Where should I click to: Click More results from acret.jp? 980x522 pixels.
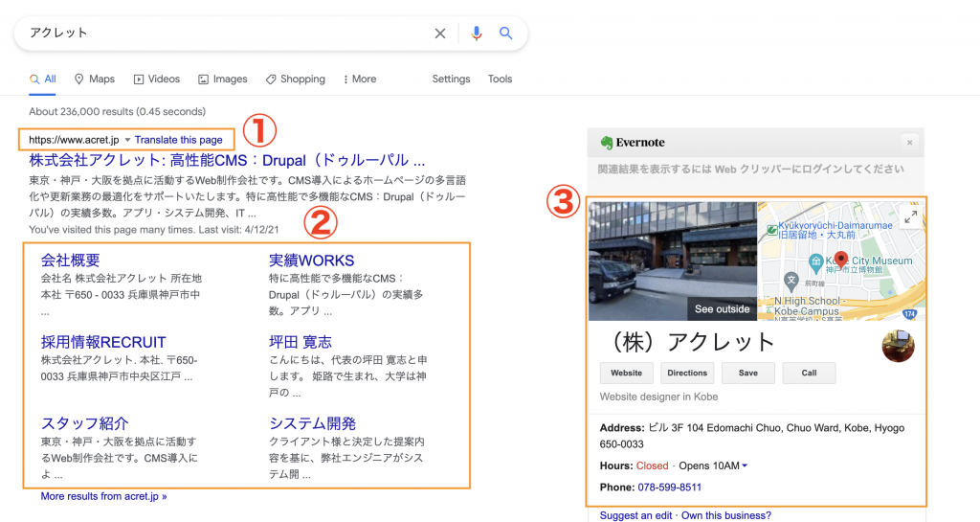pos(103,496)
